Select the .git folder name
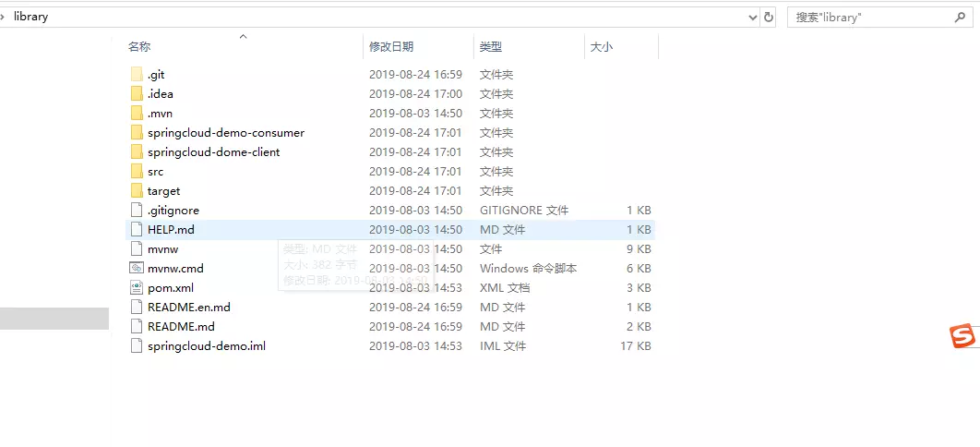Viewport: 980px width, 447px height. 156,75
